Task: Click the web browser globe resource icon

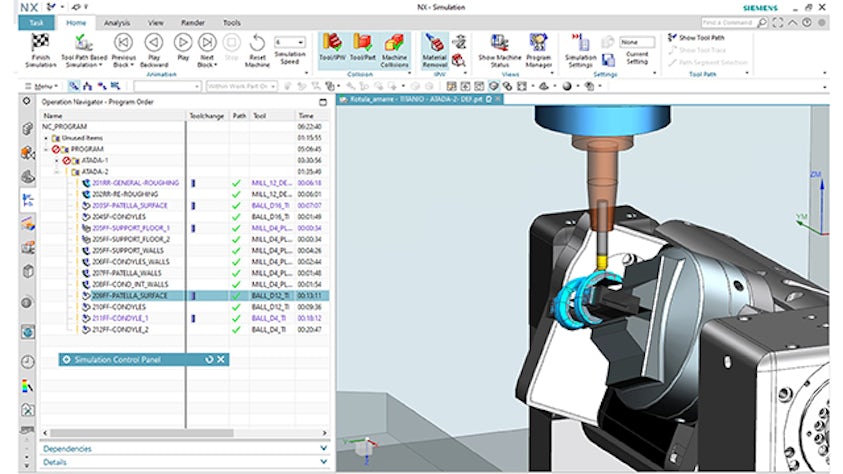Action: coord(27,332)
